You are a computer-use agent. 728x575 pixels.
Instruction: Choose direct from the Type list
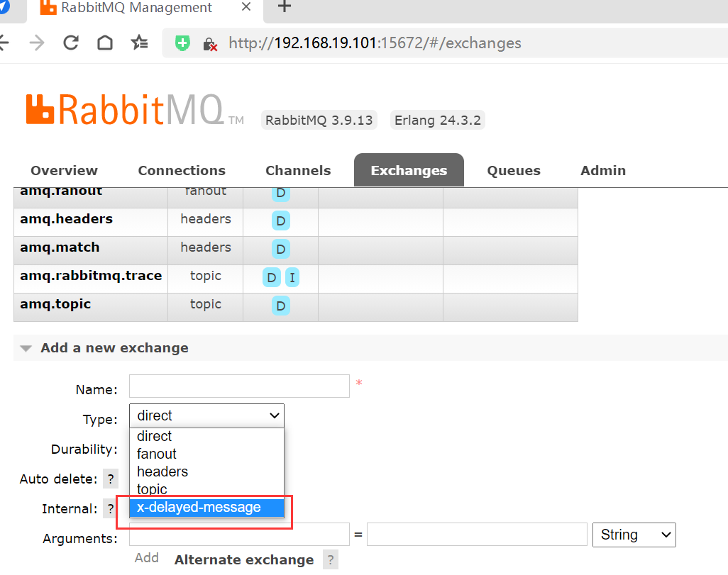206,436
